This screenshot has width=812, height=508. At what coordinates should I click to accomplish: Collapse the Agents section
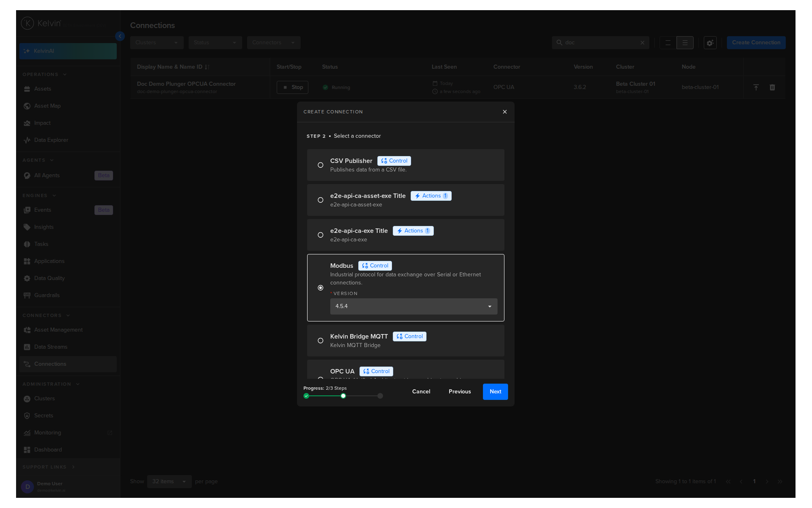click(38, 160)
